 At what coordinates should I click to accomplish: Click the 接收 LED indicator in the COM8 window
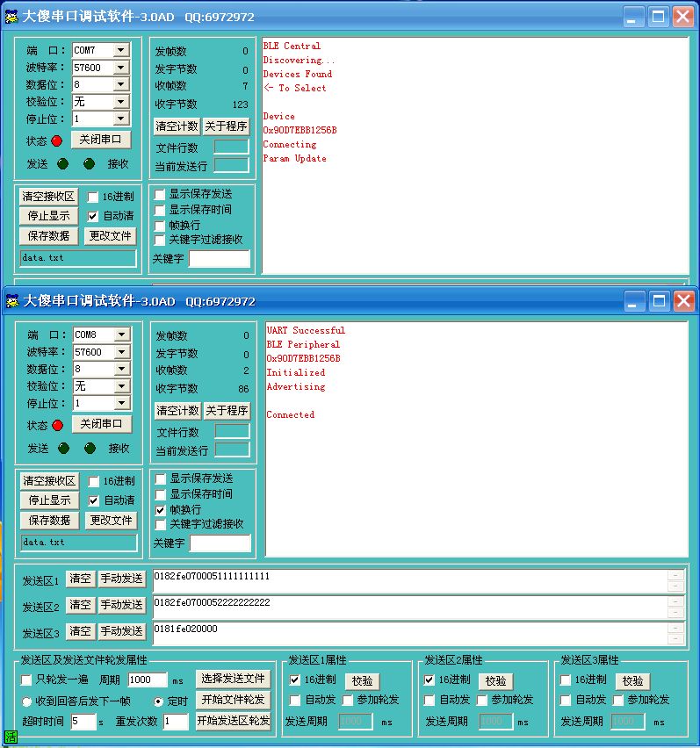click(x=90, y=448)
